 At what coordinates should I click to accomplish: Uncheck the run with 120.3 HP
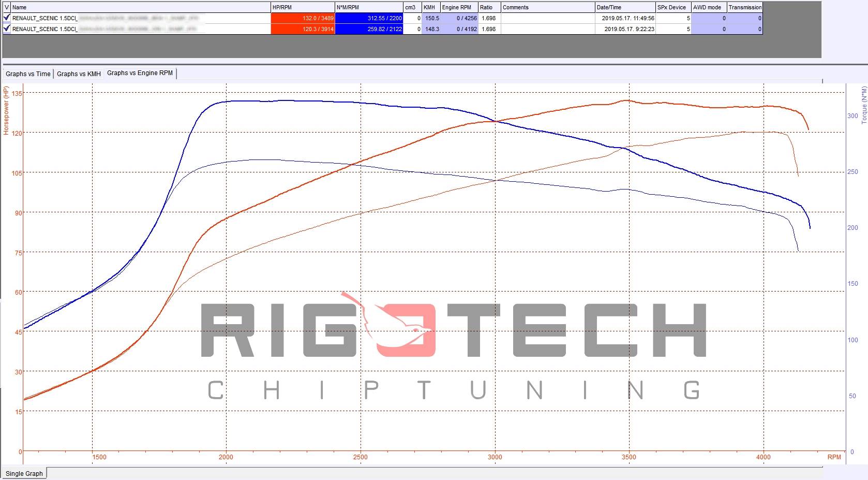click(7, 28)
